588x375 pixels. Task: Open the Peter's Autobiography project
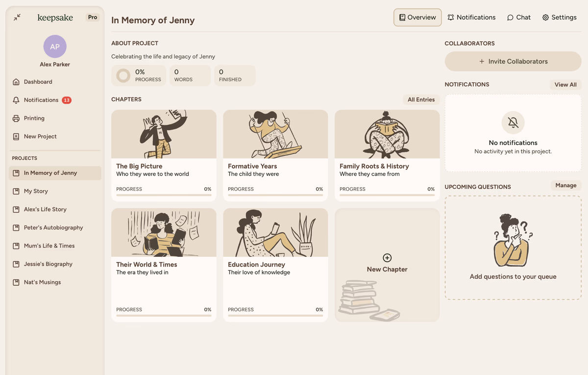click(53, 227)
